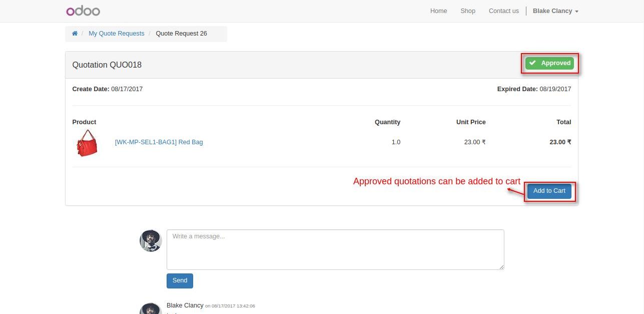Open the Red Bag product image
644x314 pixels.
tap(87, 143)
